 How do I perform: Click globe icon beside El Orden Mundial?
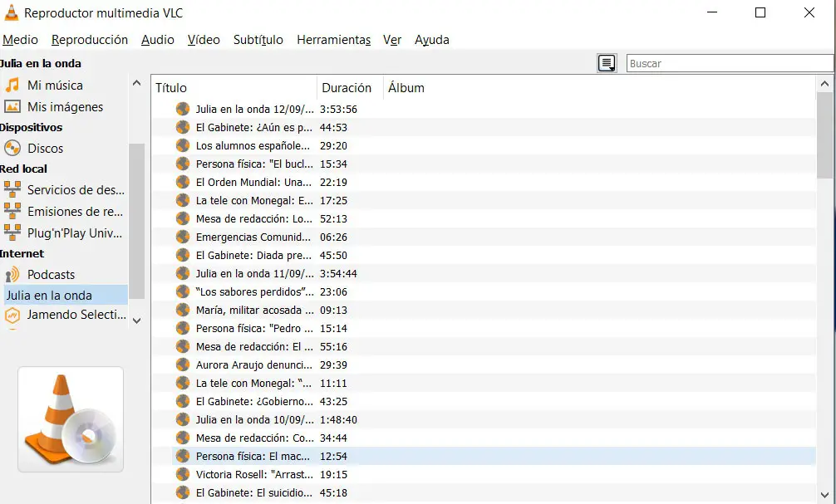click(x=183, y=182)
